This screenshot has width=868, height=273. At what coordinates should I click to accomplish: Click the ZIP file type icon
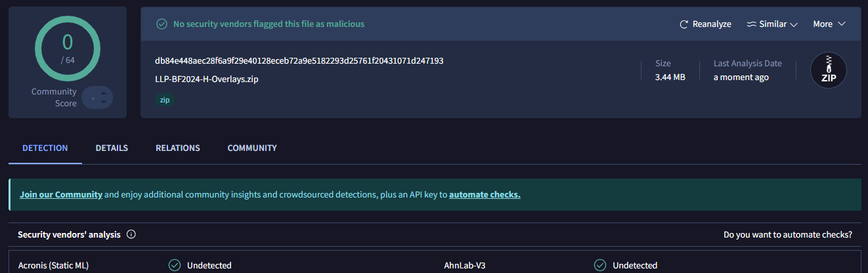coord(828,71)
